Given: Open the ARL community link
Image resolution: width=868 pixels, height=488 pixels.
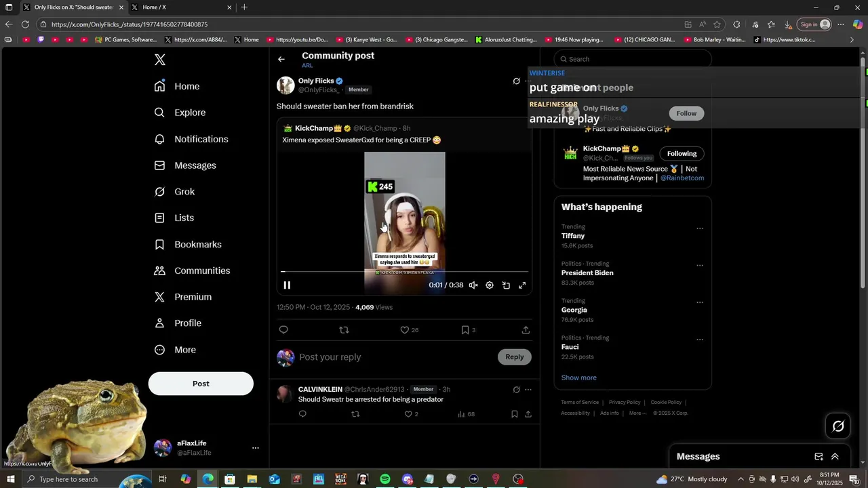Looking at the screenshot, I should [307, 66].
